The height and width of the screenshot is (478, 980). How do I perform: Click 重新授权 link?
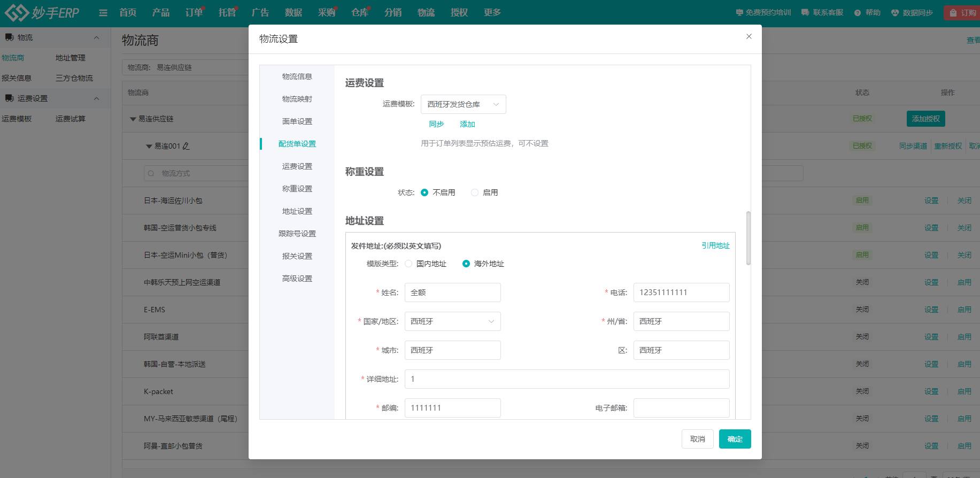click(x=948, y=146)
